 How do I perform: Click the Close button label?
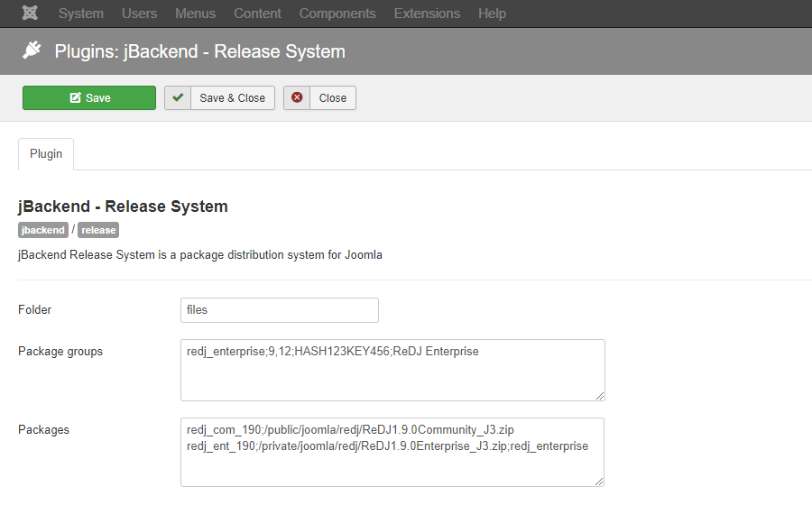[x=332, y=97]
